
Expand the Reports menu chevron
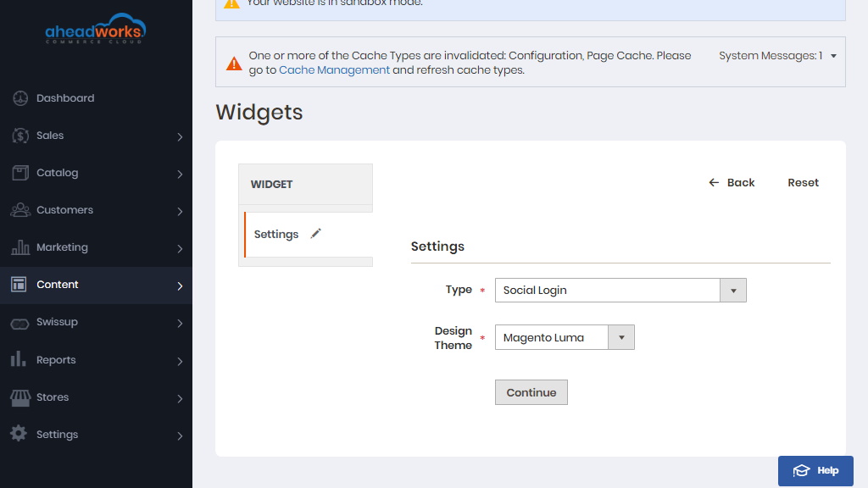coord(180,361)
